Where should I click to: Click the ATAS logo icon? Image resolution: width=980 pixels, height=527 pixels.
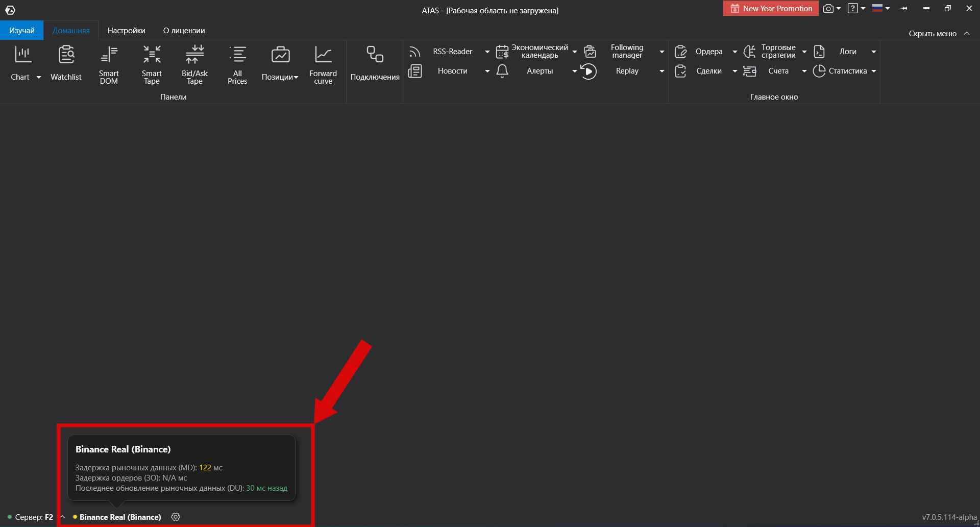[10, 10]
